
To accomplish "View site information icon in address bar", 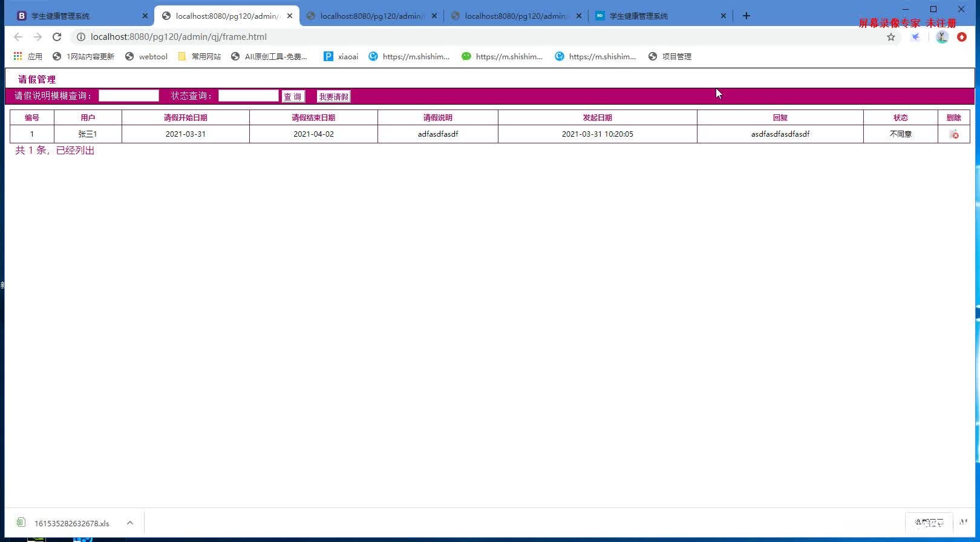I will coord(80,37).
